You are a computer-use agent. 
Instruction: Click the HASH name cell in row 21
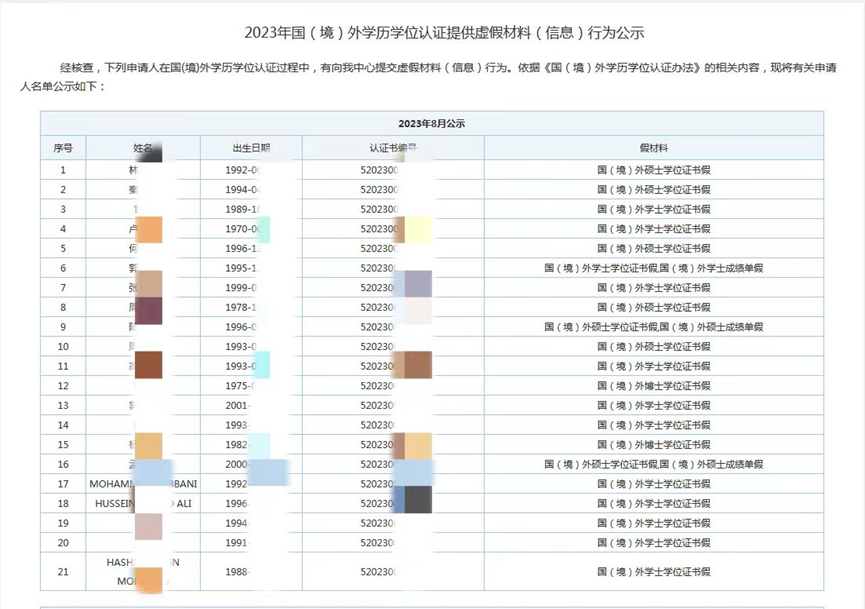(143, 572)
